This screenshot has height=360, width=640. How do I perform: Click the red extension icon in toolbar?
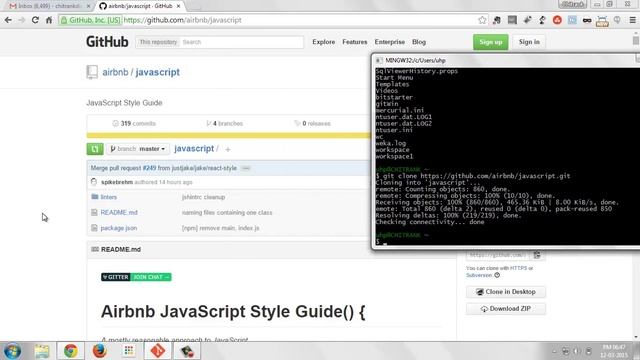click(x=557, y=20)
